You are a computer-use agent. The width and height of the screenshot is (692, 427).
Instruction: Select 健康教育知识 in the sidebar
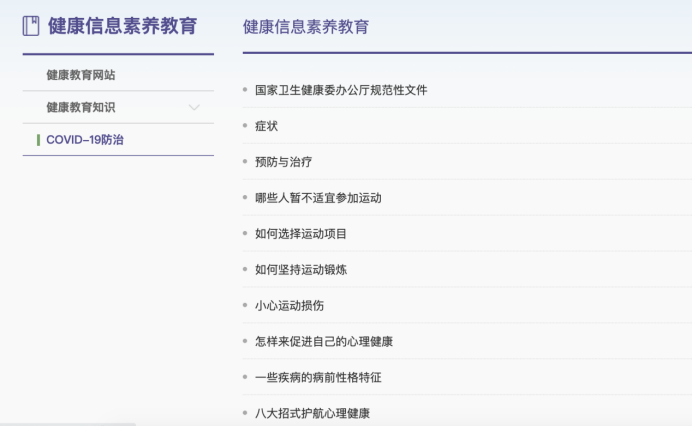tap(81, 107)
